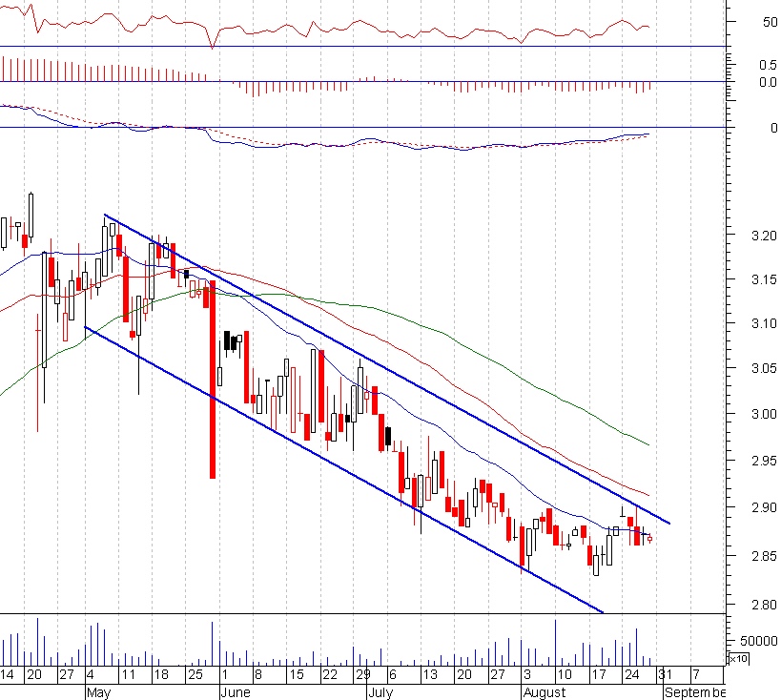Screen dimensions: 781x700
Task: Click the May 25 date label
Action: point(195,675)
